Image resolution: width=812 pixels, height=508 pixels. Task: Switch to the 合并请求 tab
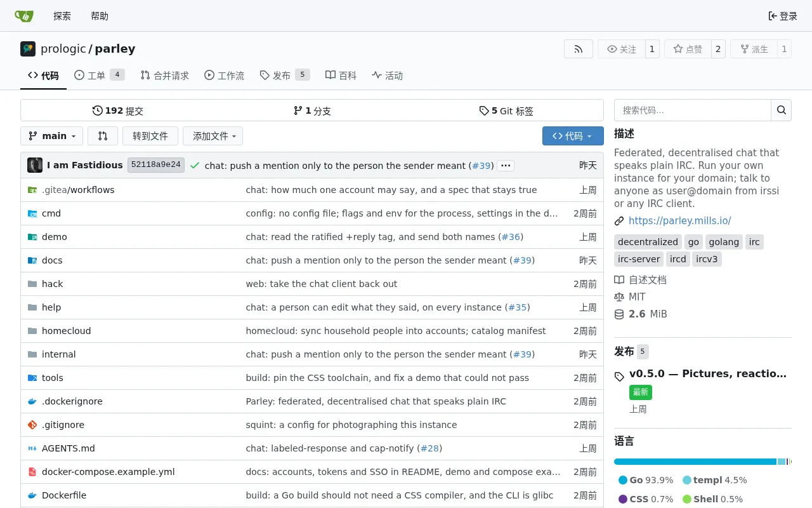165,76
